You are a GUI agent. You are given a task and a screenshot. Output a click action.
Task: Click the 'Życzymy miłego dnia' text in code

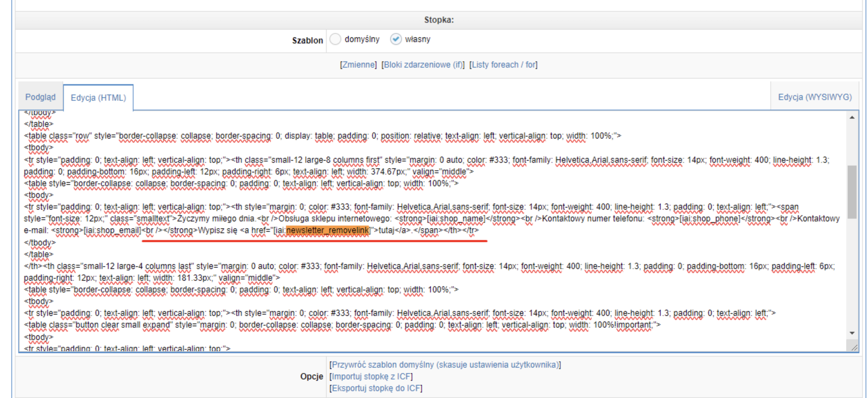point(217,219)
